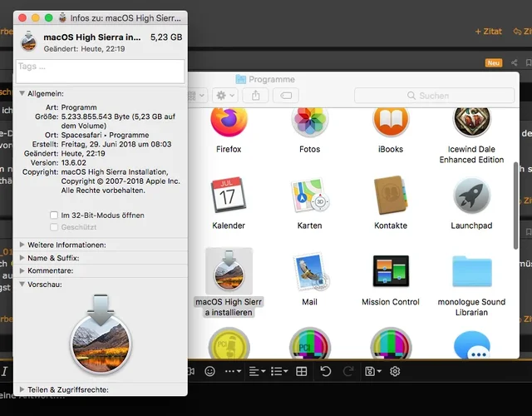Expand Teilen & Zugriffsrechte section

coord(22,389)
